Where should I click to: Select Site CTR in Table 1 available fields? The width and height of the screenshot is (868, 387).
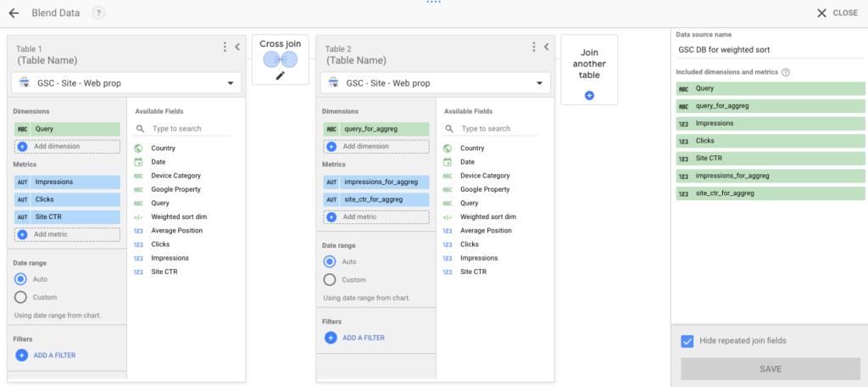pyautogui.click(x=164, y=272)
